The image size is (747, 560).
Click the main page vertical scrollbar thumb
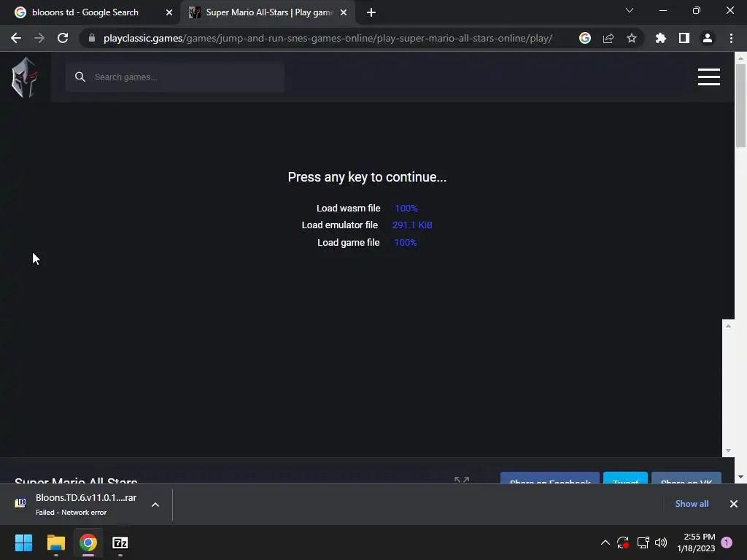point(740,106)
